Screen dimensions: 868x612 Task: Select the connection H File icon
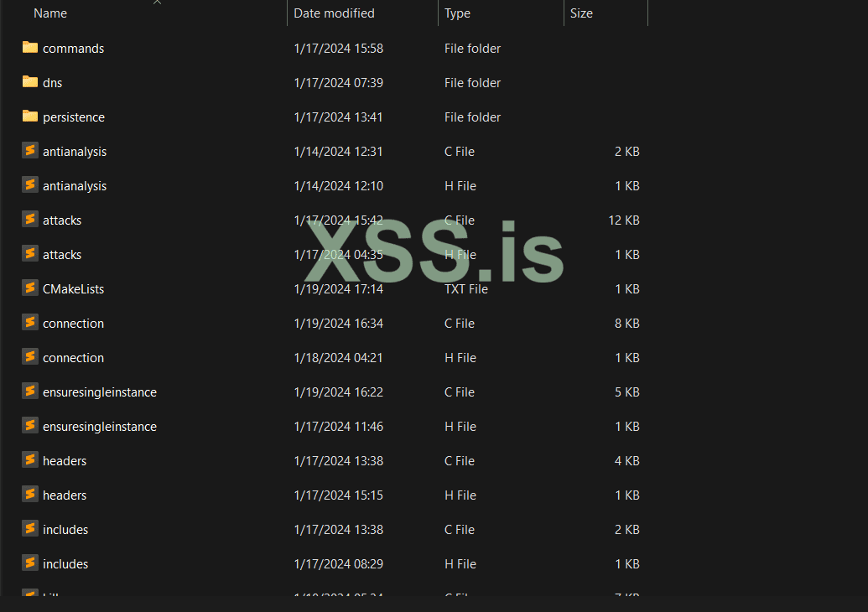pos(30,356)
